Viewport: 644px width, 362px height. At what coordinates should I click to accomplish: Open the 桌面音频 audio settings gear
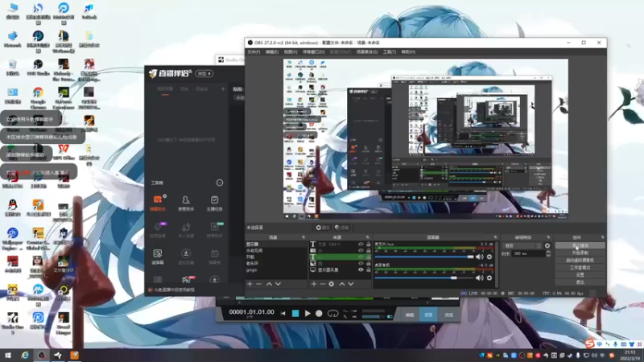point(489,278)
